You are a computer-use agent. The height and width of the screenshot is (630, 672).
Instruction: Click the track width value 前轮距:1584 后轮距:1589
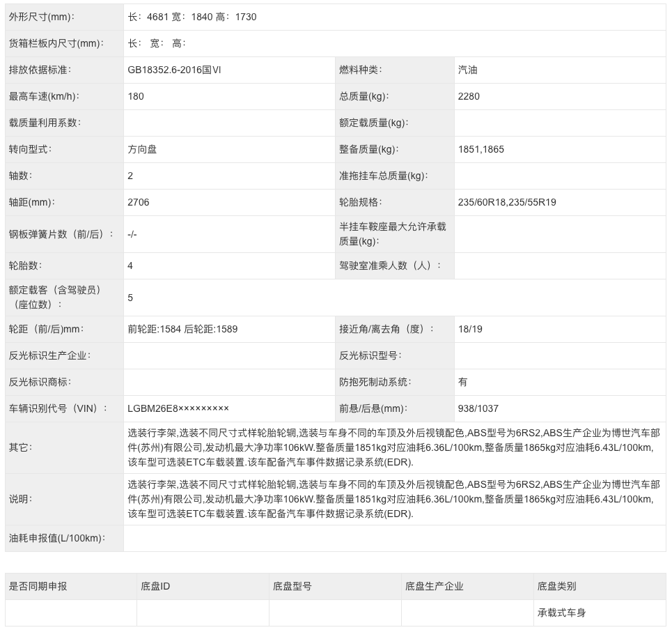[x=182, y=329]
